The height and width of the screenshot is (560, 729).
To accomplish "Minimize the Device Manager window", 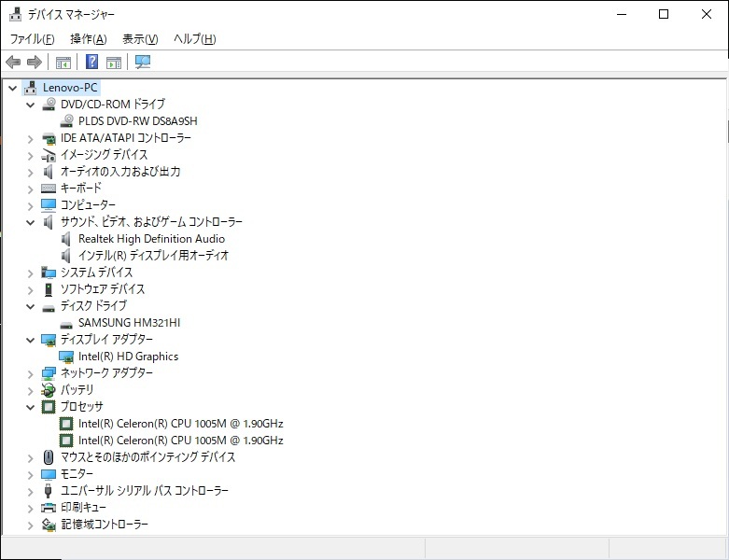I will click(622, 14).
